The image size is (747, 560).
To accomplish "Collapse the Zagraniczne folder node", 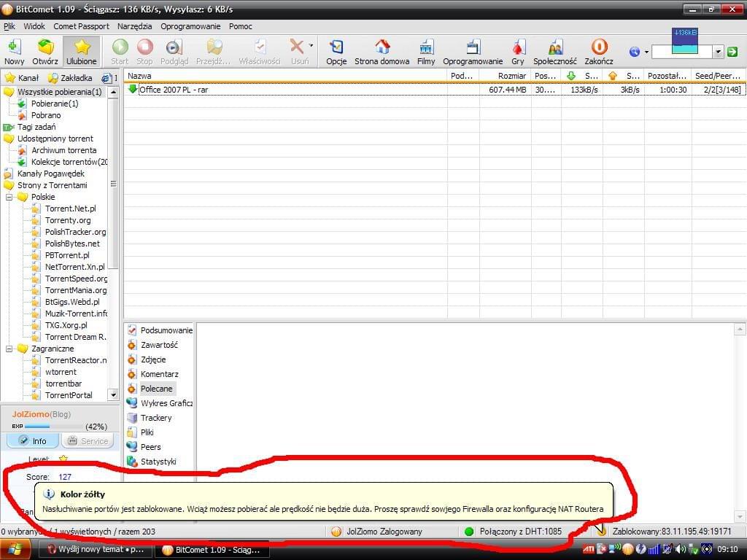I will pos(9,349).
